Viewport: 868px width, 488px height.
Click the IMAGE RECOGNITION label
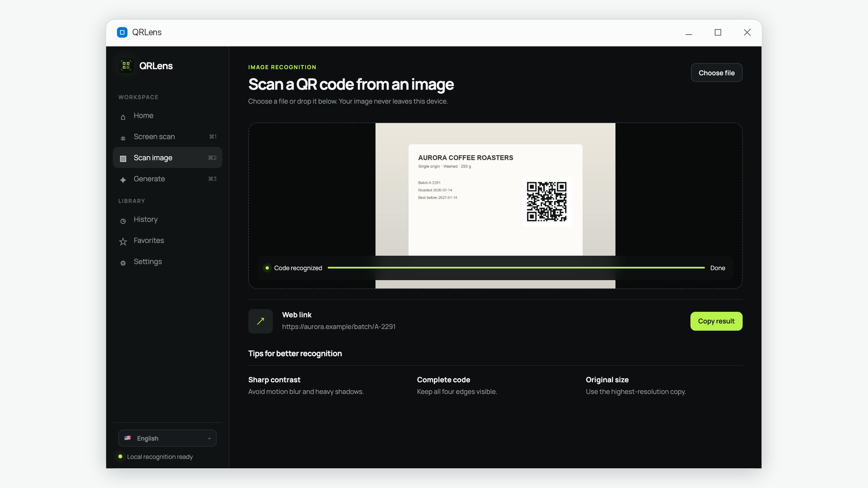(282, 67)
